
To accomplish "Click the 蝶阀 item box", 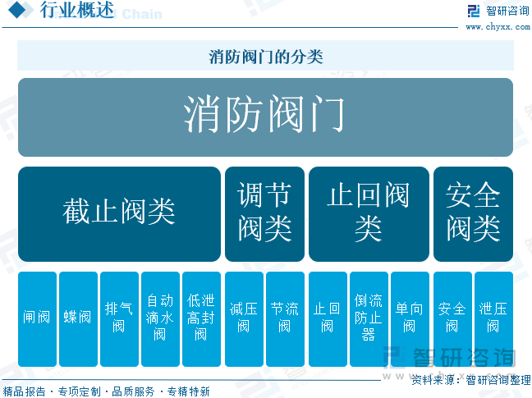I will tap(78, 319).
